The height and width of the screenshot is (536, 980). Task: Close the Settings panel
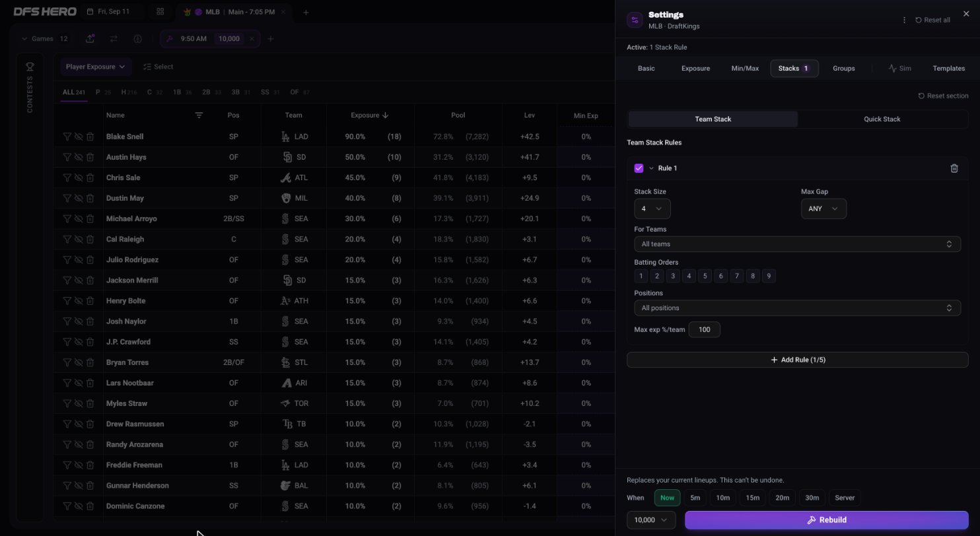tap(966, 13)
